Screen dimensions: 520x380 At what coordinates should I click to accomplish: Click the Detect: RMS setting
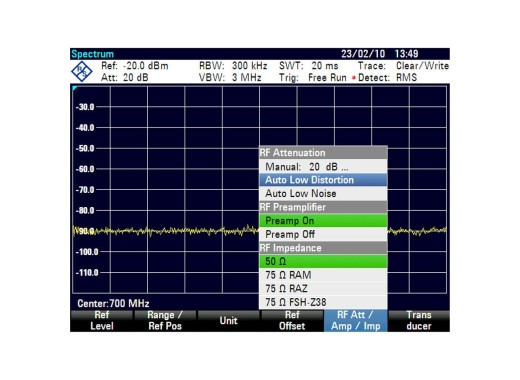pyautogui.click(x=387, y=78)
